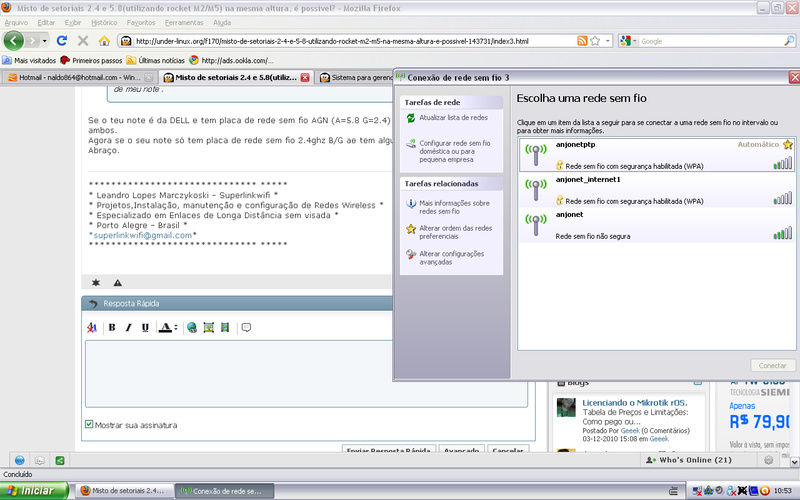The width and height of the screenshot is (800, 500).
Task: Click the blue globe icon in bottom bar
Action: click(x=19, y=460)
